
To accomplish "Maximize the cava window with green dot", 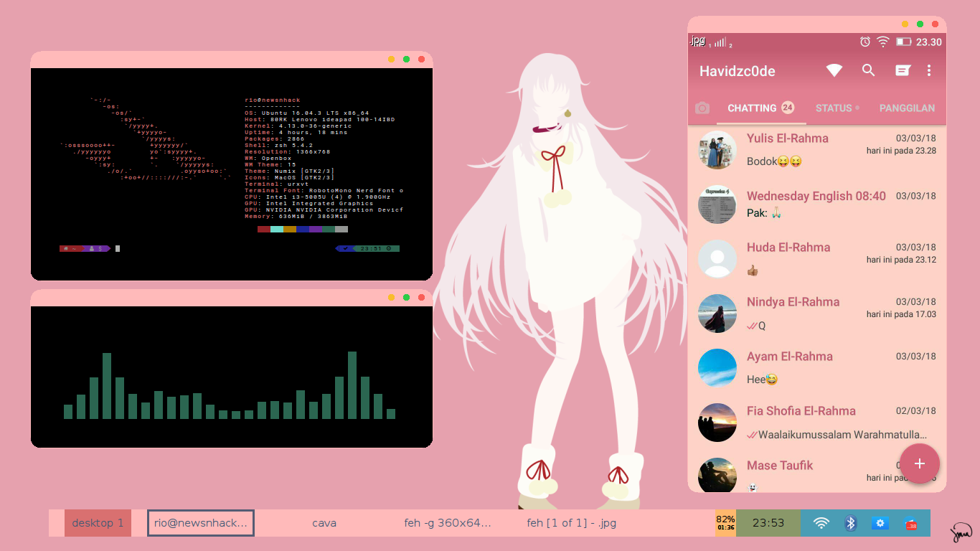I will point(406,297).
